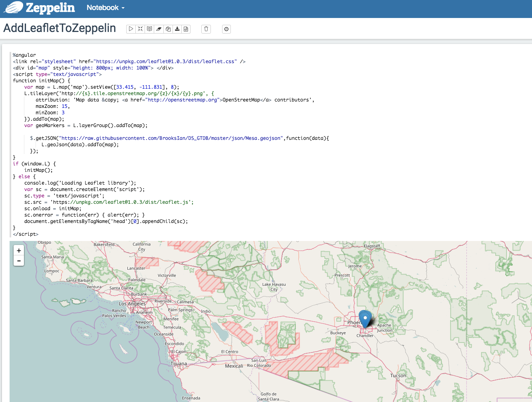Run all paragraphs in the notebook
Viewport: 532px width, 402px height.
131,29
